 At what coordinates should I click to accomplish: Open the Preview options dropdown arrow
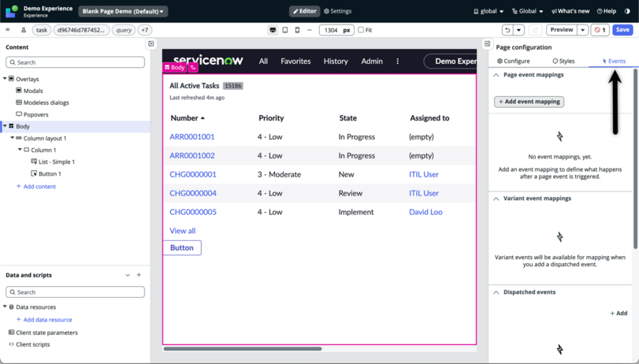583,30
